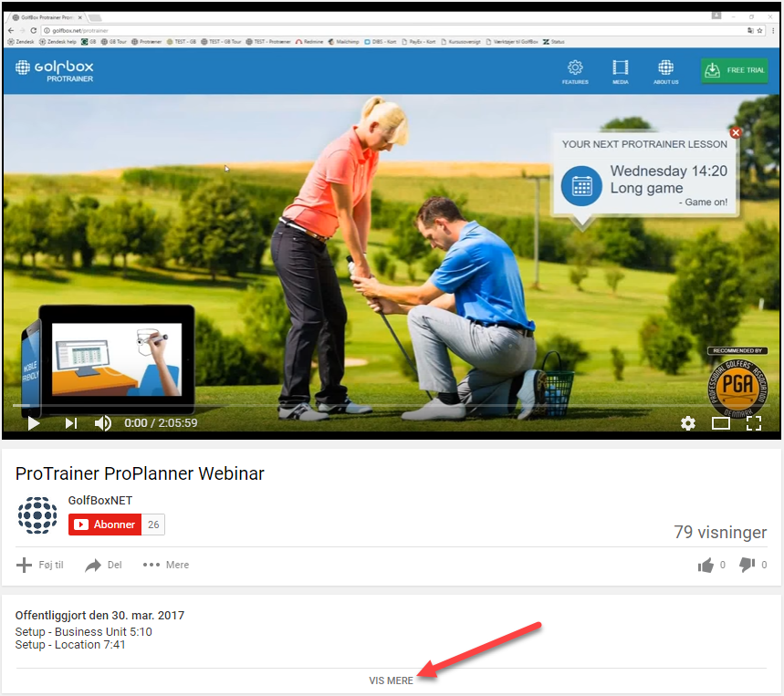Image resolution: width=784 pixels, height=696 pixels.
Task: Toggle theater mode view
Action: coord(721,423)
